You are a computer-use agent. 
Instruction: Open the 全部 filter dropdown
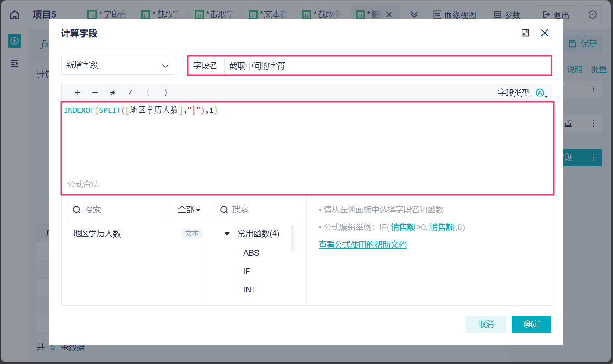[x=189, y=210]
